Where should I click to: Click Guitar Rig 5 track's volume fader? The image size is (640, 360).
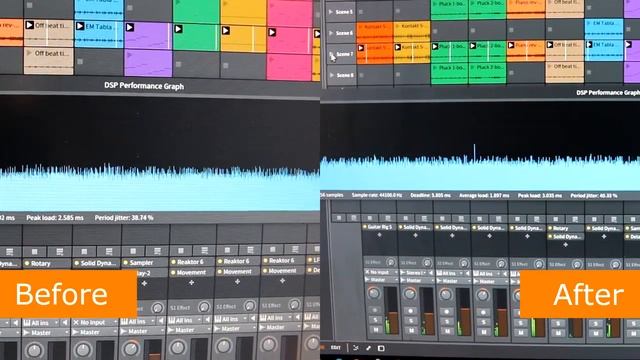pos(392,310)
